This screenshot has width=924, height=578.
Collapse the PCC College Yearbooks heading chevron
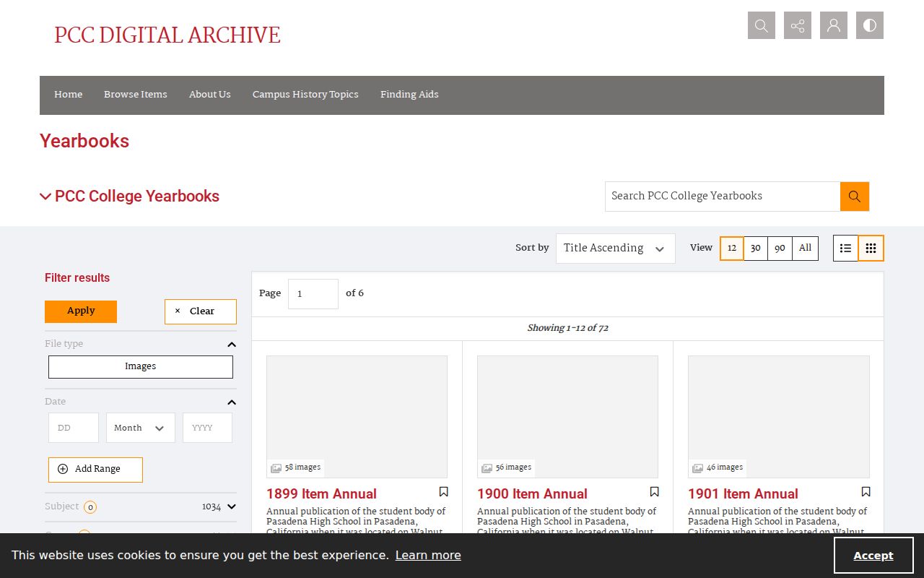(45, 197)
